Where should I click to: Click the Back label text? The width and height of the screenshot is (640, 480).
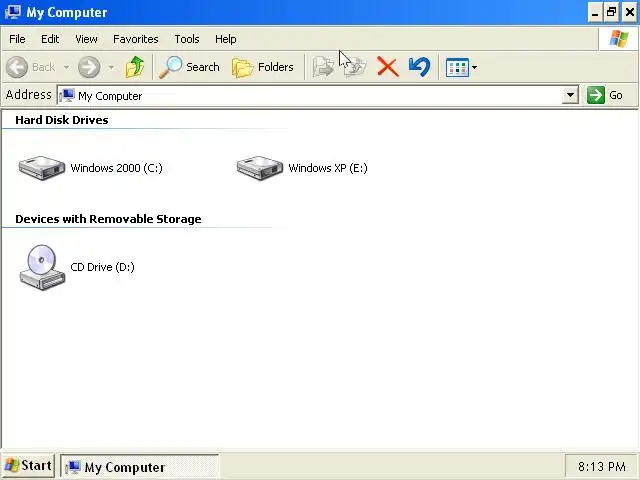tap(43, 67)
